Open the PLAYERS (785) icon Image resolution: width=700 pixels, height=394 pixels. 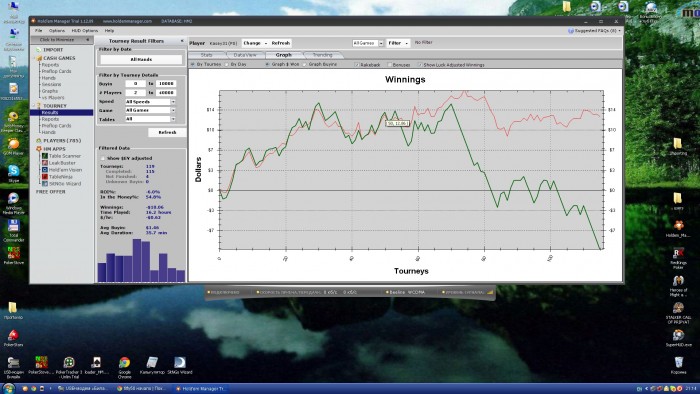(x=39, y=141)
